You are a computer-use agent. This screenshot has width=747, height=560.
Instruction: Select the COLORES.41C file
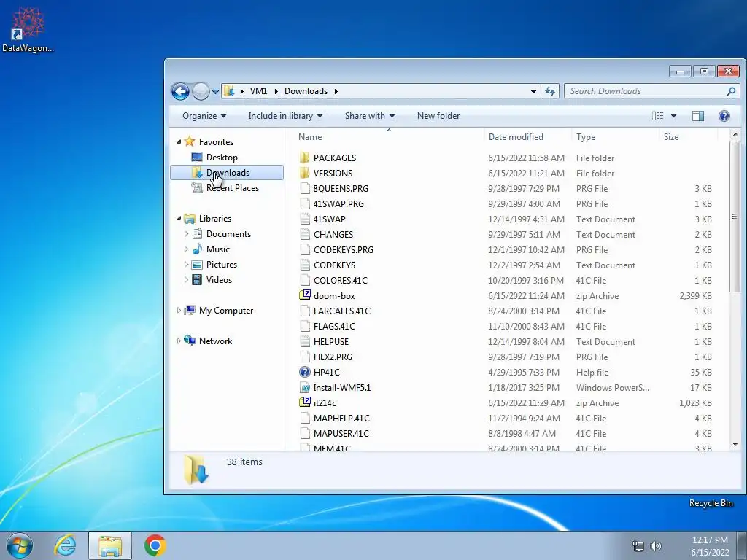pyautogui.click(x=340, y=281)
